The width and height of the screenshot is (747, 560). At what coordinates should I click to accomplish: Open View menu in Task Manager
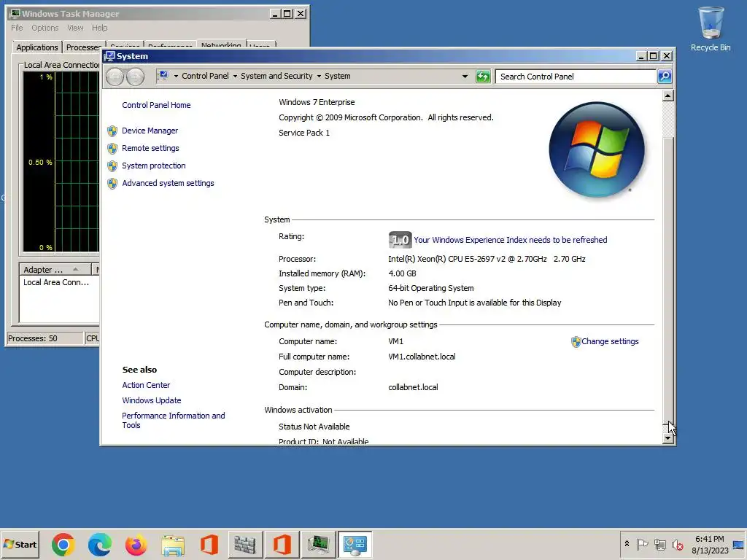[75, 28]
